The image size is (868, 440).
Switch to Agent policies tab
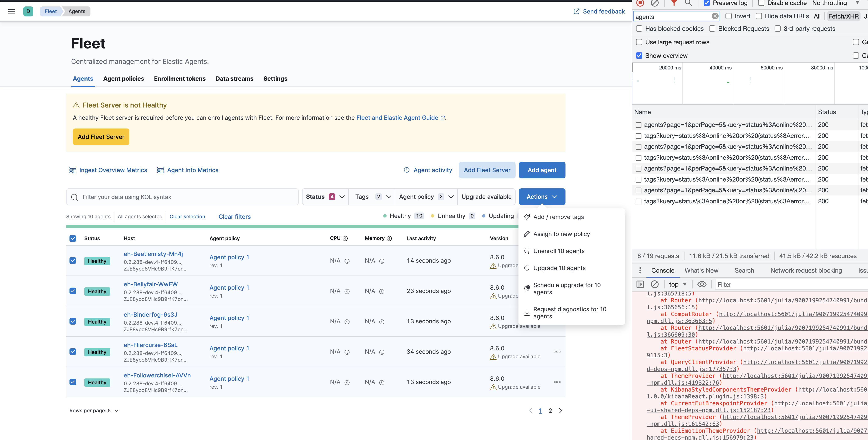(x=124, y=78)
